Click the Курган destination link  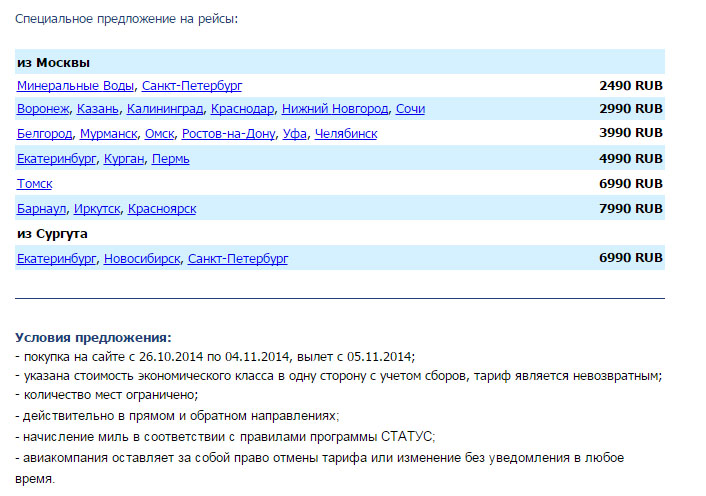[x=124, y=159]
